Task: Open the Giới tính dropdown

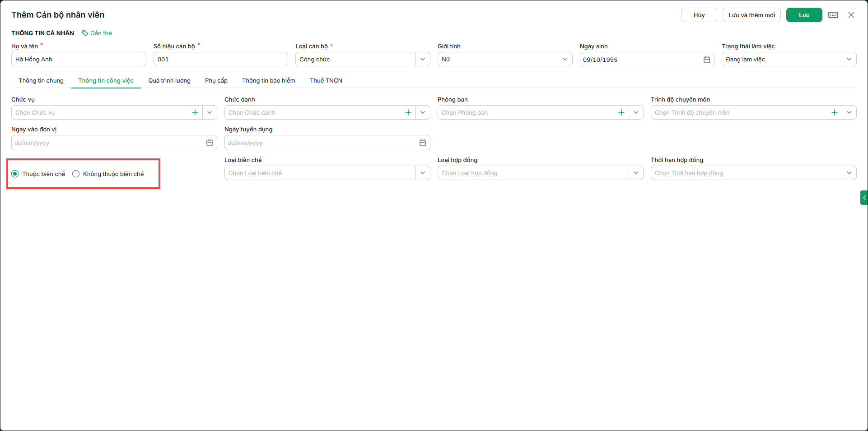Action: click(565, 59)
